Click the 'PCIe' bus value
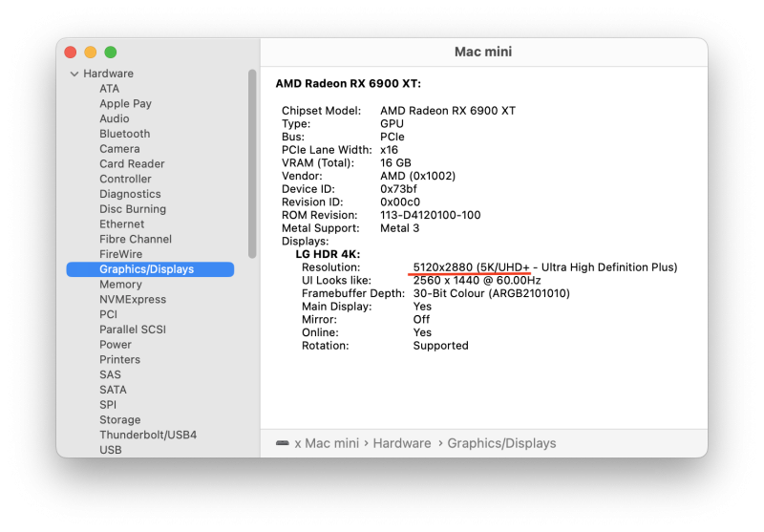The height and width of the screenshot is (532, 764). click(x=393, y=137)
